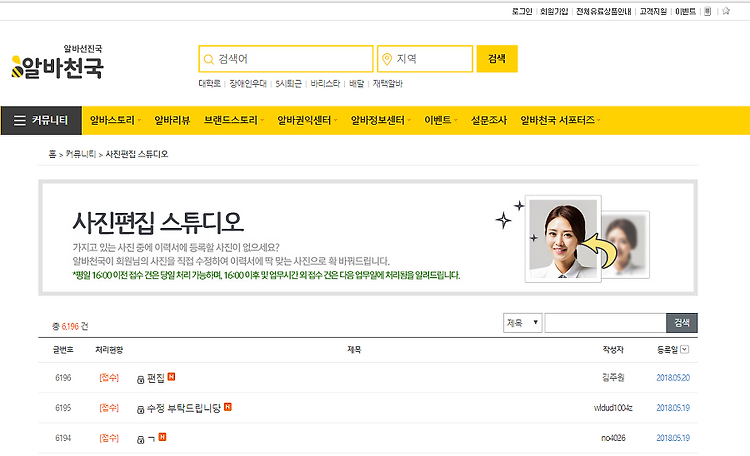The width and height of the screenshot is (750, 456).
Task: Click the 이벤트 link in top bar
Action: coord(685,11)
